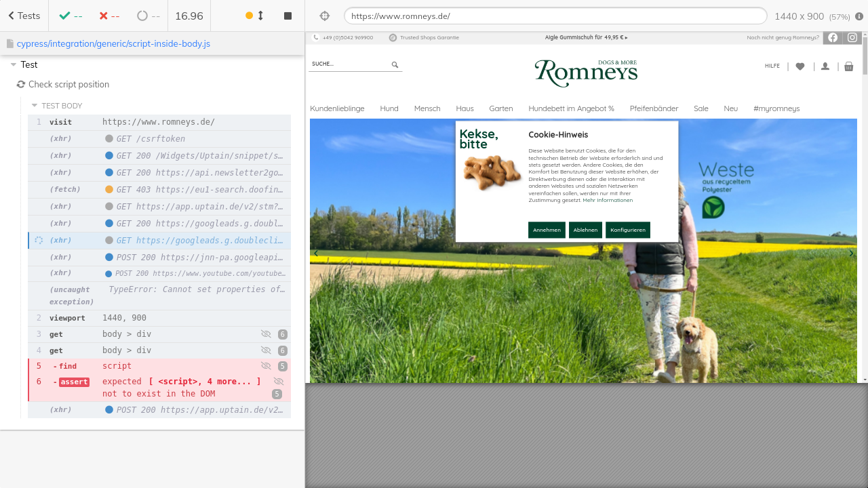Open the shopping basket icon
Viewport: 868px width, 488px height.
pos(849,66)
